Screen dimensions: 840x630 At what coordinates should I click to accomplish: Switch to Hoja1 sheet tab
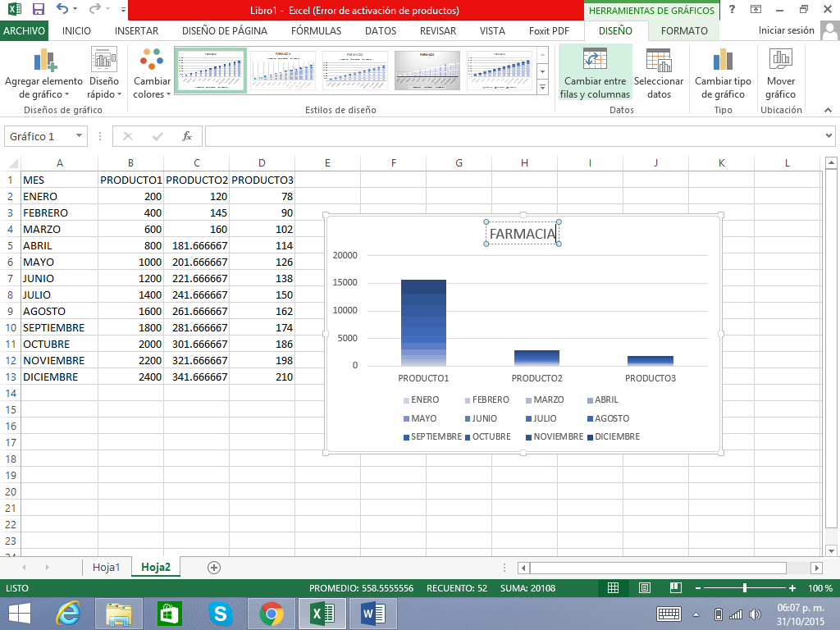coord(107,567)
